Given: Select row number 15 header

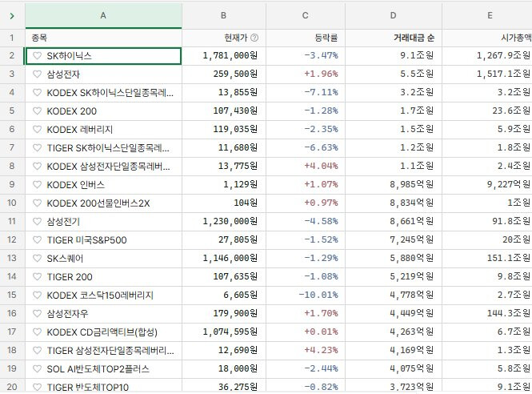Looking at the screenshot, I should pyautogui.click(x=12, y=295).
